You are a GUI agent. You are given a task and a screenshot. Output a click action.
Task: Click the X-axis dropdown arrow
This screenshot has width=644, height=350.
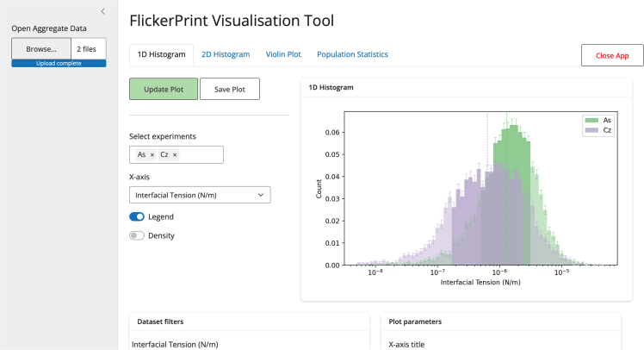(x=261, y=195)
